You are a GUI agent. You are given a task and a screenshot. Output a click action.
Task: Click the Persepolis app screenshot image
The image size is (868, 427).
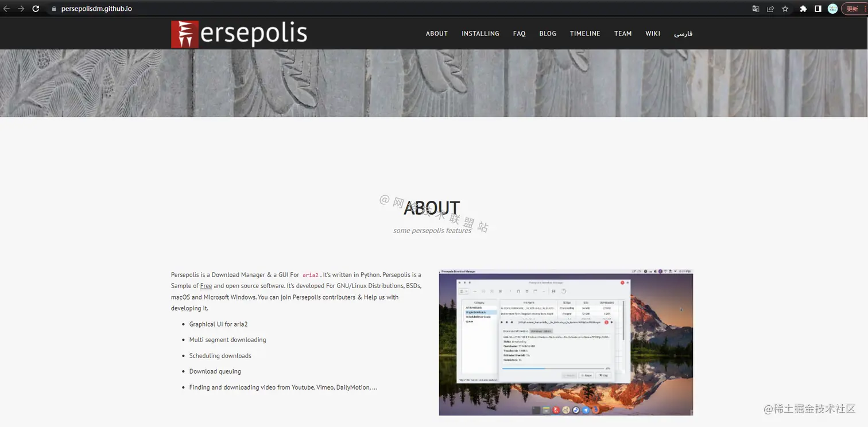565,342
